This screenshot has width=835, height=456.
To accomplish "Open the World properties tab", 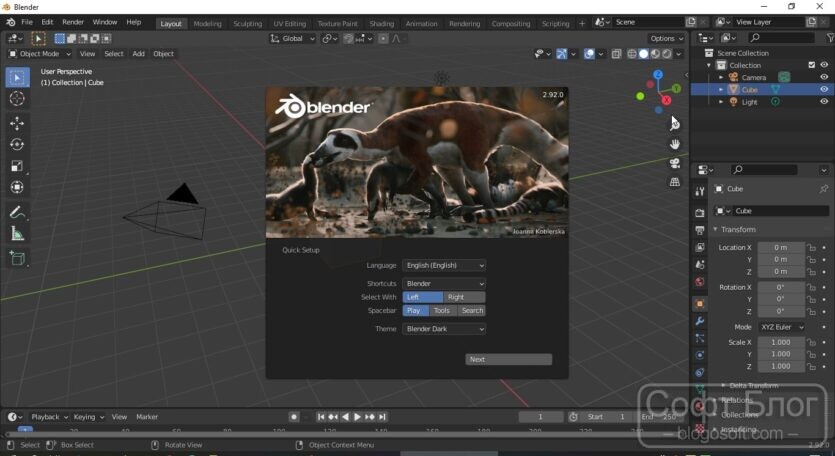I will click(700, 282).
